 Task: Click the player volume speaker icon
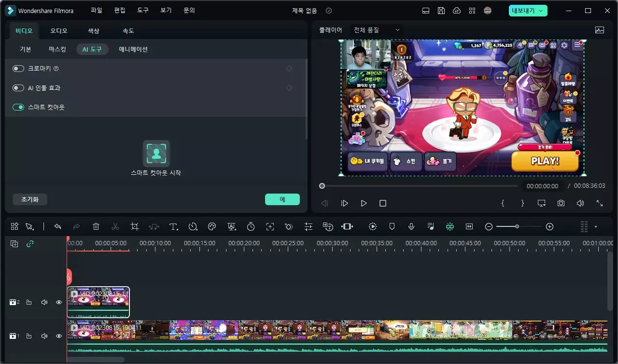580,203
